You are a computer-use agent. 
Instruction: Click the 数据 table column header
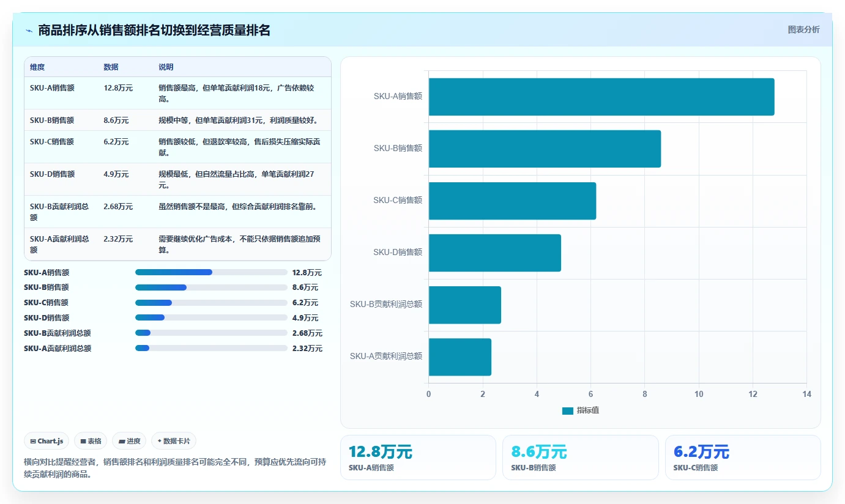pos(111,67)
